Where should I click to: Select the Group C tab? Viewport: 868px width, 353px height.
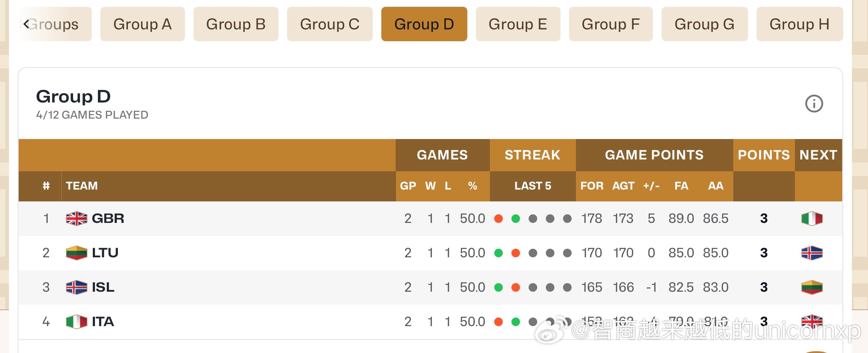pyautogui.click(x=329, y=24)
